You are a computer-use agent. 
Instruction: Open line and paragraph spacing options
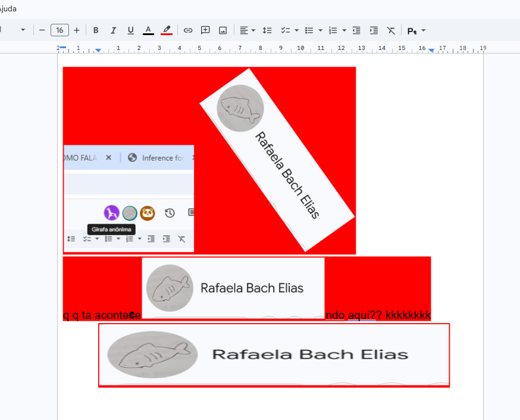point(267,30)
